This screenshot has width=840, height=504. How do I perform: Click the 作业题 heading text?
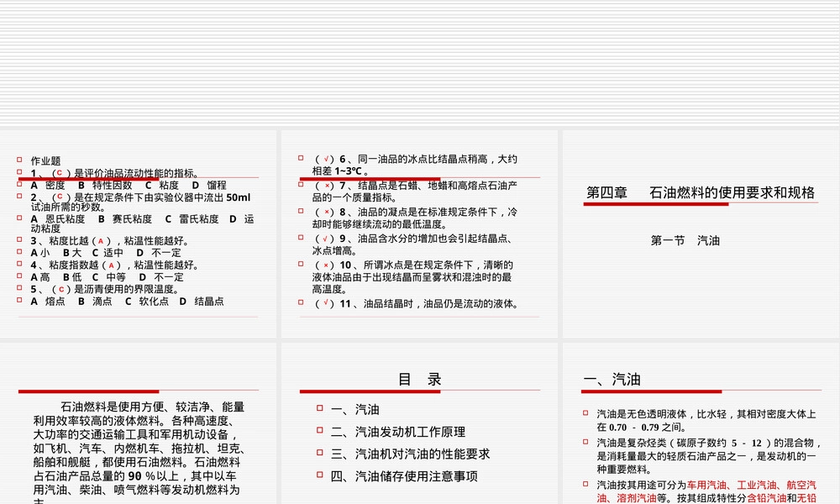pos(45,160)
